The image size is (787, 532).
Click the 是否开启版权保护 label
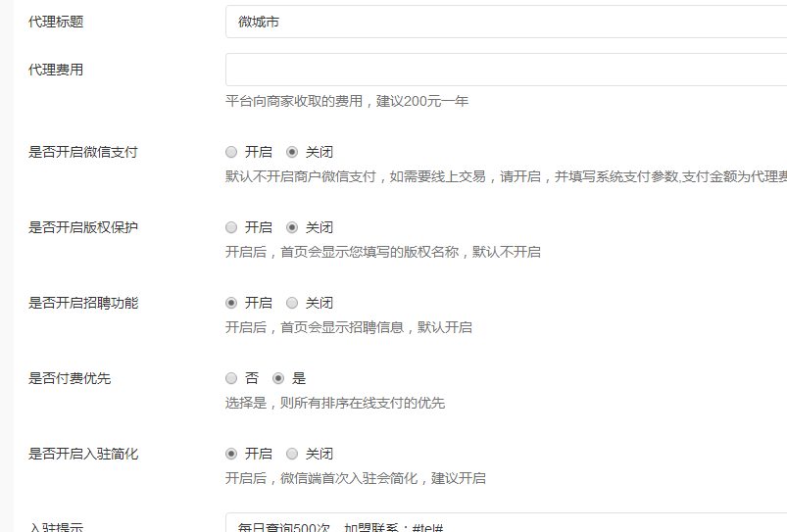[83, 227]
